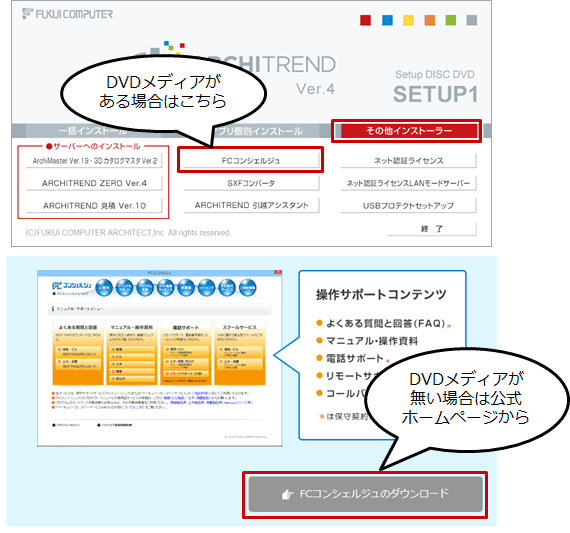Image resolution: width=570 pixels, height=533 pixels.
Task: Open スクールサービス orange panel in preview
Action: click(x=240, y=353)
